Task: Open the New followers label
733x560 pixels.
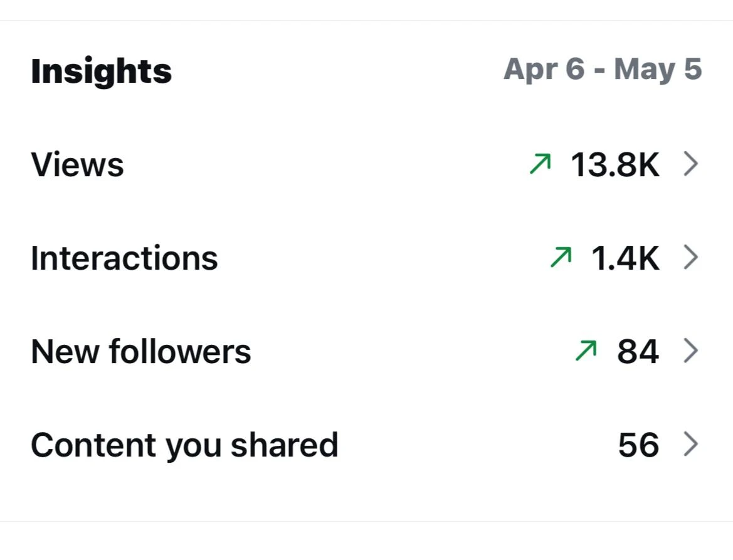Action: (140, 352)
